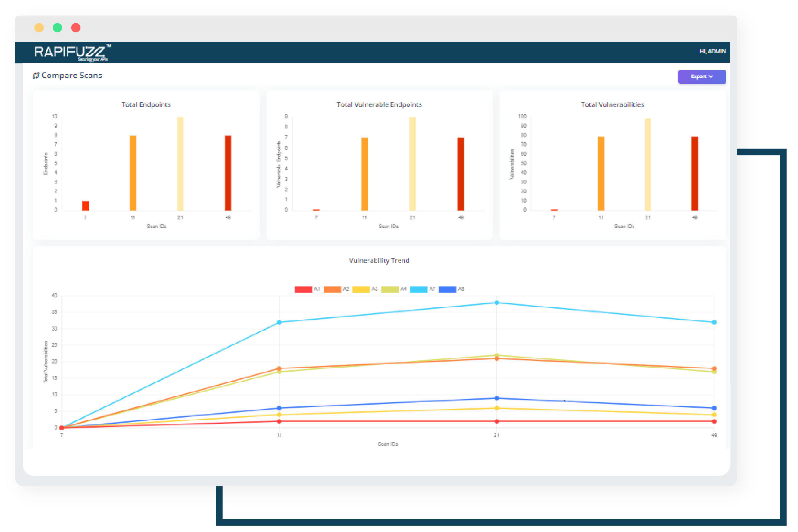Click scan 21 bar in Total Vulnerabilities

tap(648, 165)
